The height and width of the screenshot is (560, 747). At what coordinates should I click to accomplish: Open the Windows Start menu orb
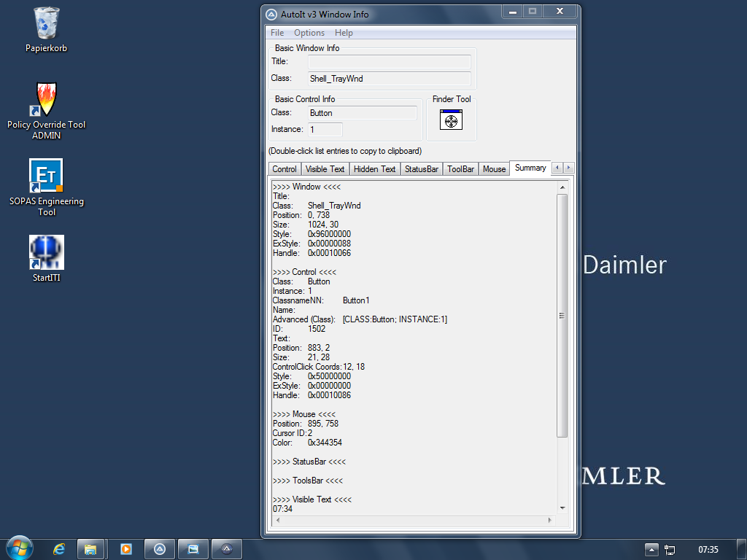(19, 549)
